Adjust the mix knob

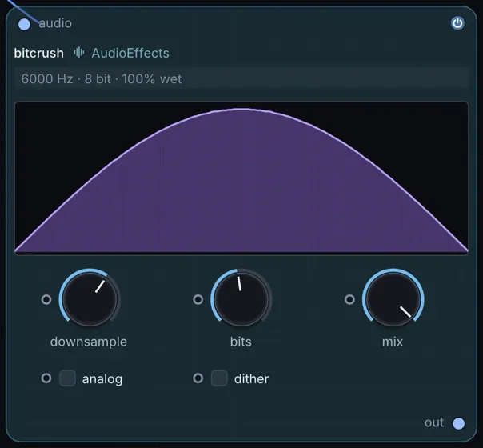point(393,299)
